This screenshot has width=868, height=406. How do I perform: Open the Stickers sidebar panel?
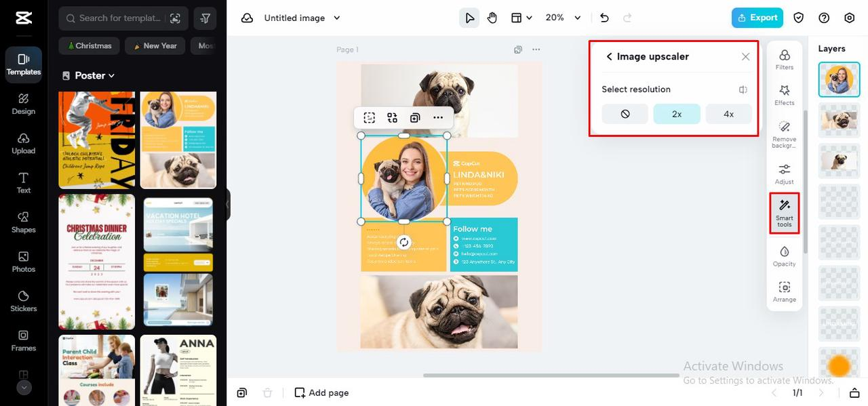coord(24,300)
